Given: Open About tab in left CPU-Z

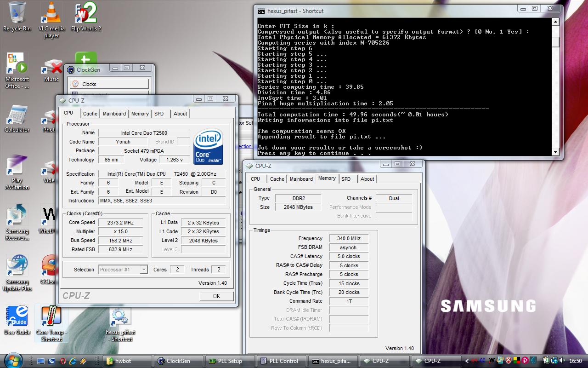Looking at the screenshot, I should [x=181, y=114].
